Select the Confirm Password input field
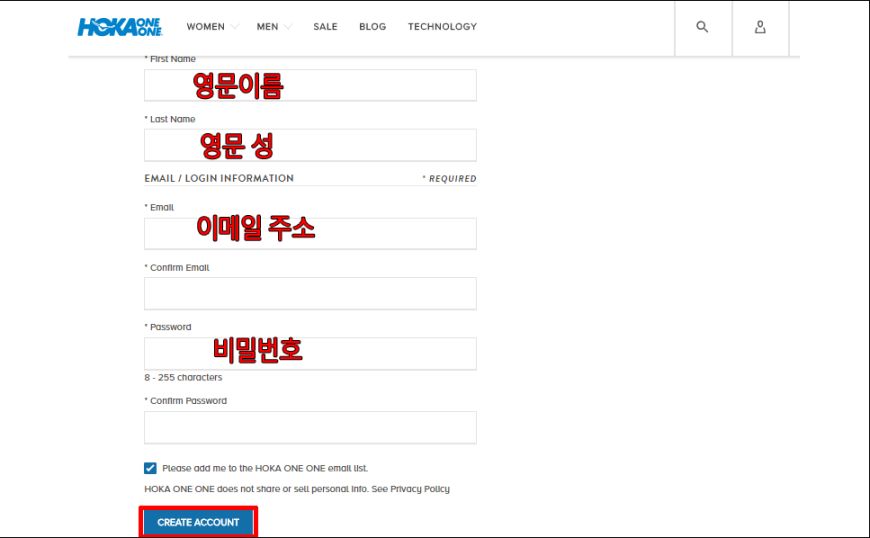 [310, 428]
